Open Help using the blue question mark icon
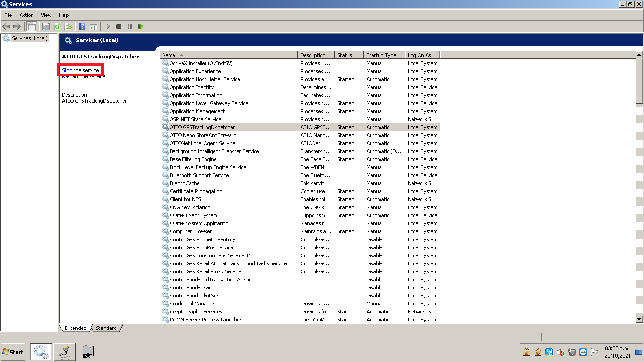 [83, 26]
